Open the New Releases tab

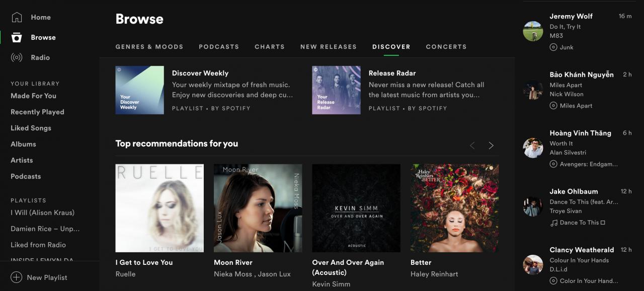pyautogui.click(x=328, y=47)
